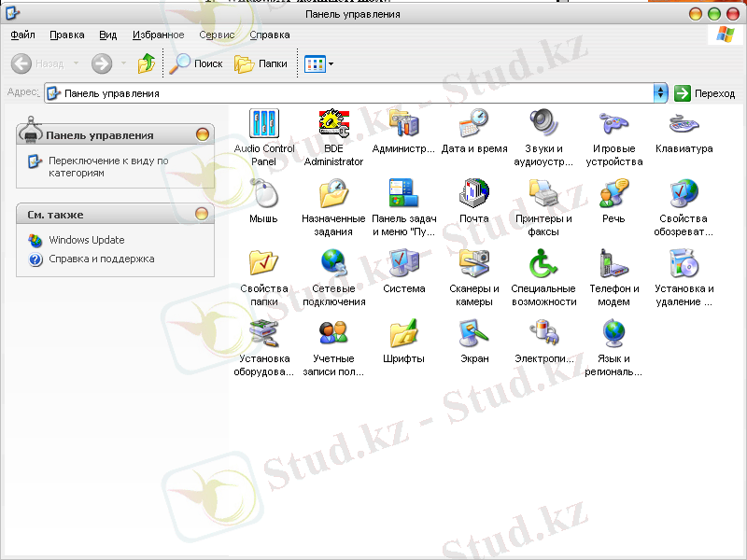Open Система applet
Image resolution: width=747 pixels, height=560 pixels.
coord(403,263)
